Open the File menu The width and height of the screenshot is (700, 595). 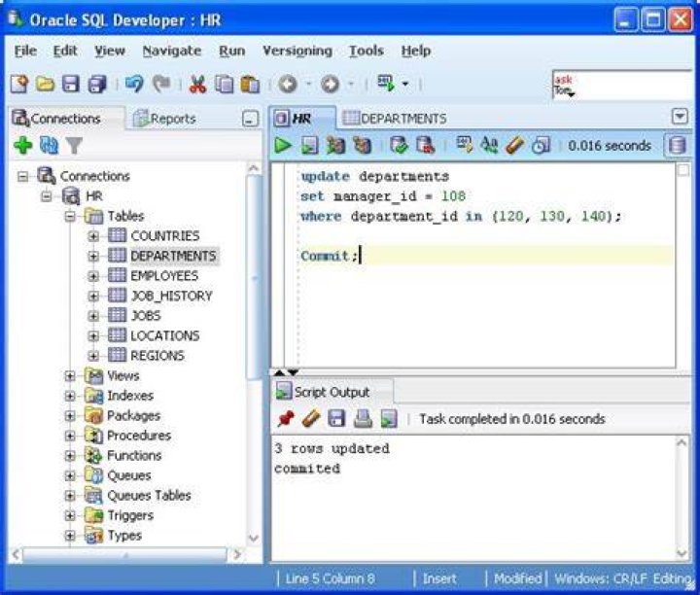click(x=25, y=51)
